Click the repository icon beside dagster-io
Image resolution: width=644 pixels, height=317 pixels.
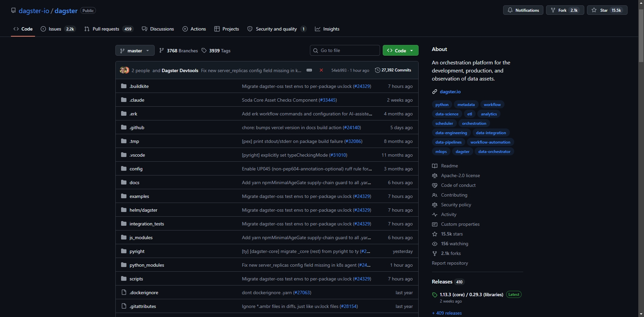point(13,10)
